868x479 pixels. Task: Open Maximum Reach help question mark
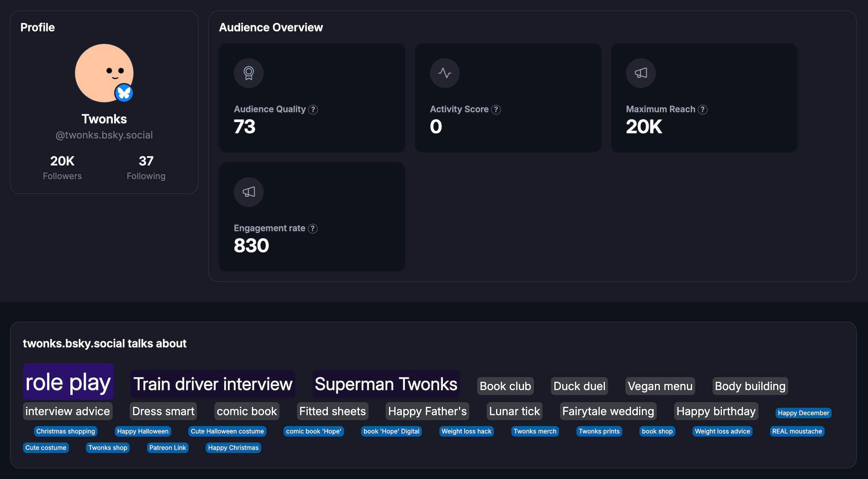click(702, 110)
